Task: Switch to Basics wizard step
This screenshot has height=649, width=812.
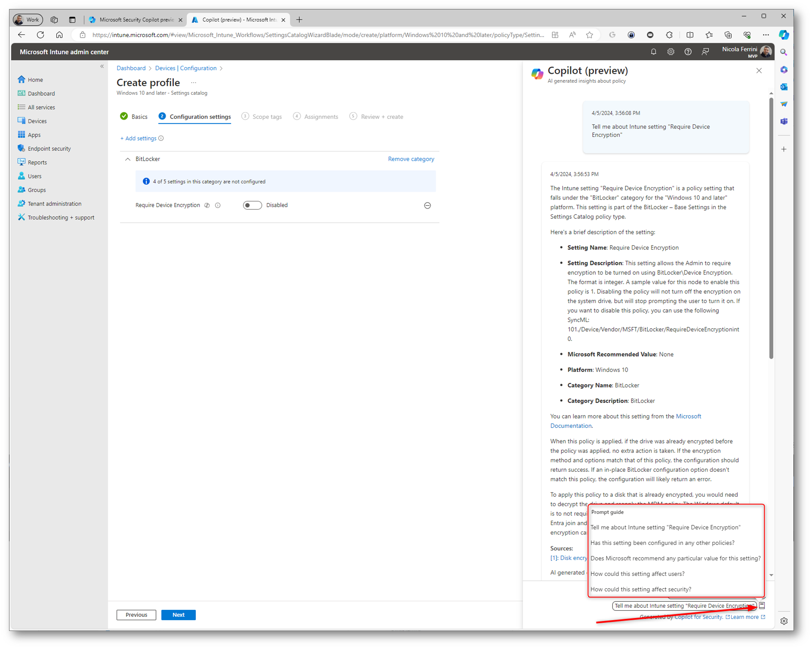Action: tap(134, 117)
